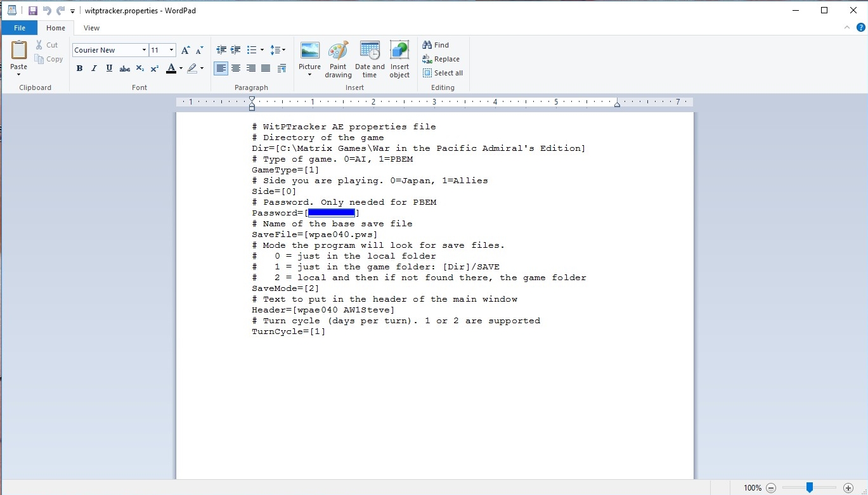Toggle Bold formatting
This screenshot has height=495, width=868.
[x=79, y=68]
